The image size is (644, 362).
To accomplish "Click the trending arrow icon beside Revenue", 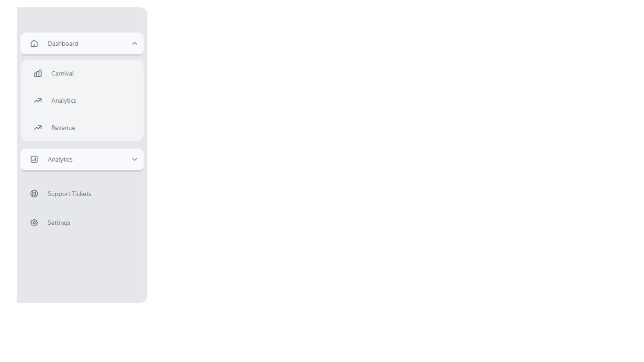I will (38, 128).
